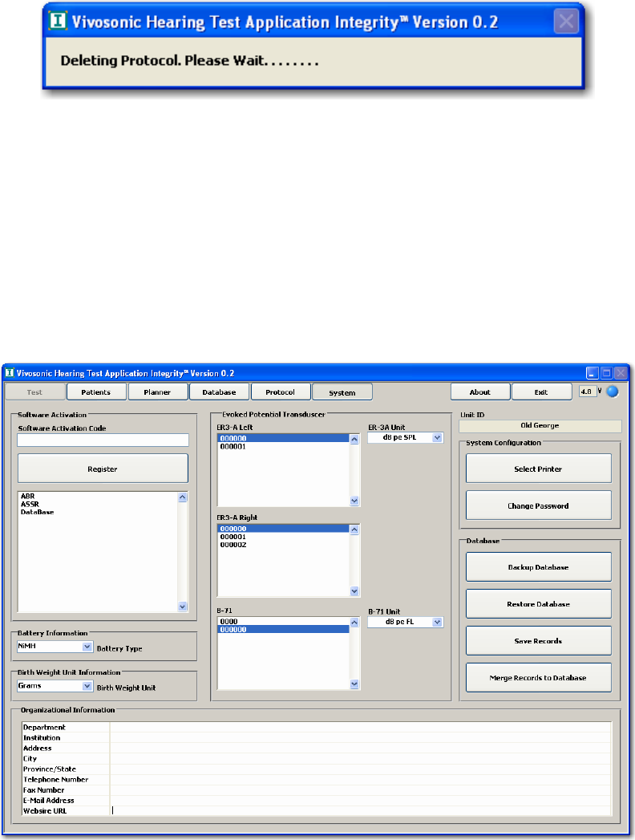Click the down arrow of ER3-A Right list scrollbar
Screen dimensions: 635x840
tap(354, 591)
